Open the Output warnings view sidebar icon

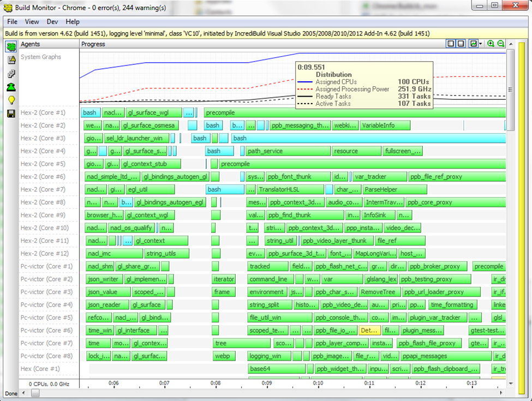(11, 60)
